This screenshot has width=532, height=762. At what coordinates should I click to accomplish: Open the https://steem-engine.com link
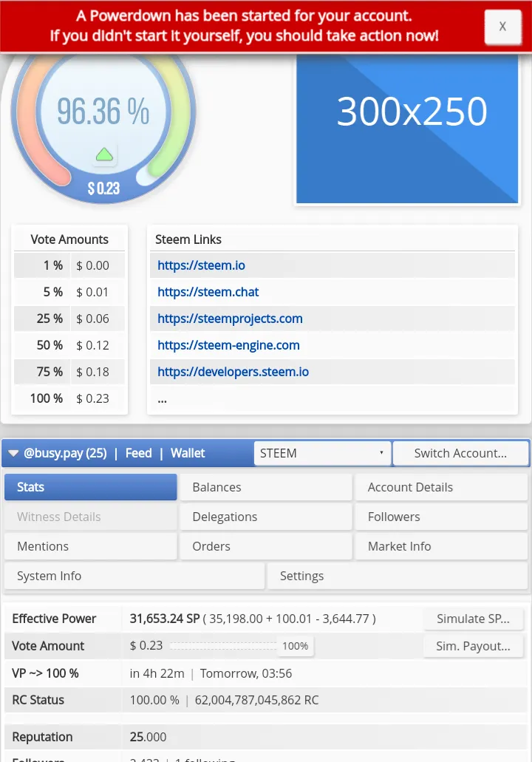pos(228,346)
